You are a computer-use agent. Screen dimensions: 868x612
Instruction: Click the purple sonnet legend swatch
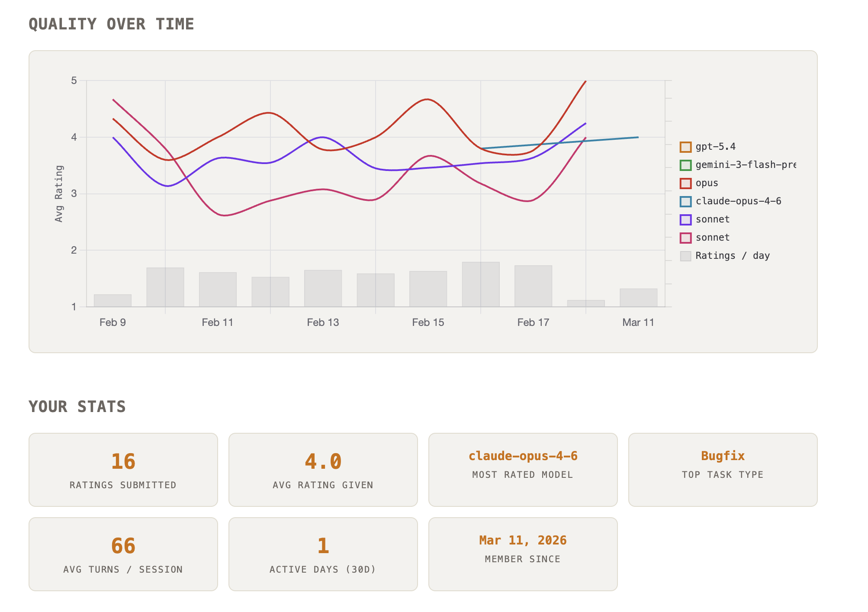[685, 220]
